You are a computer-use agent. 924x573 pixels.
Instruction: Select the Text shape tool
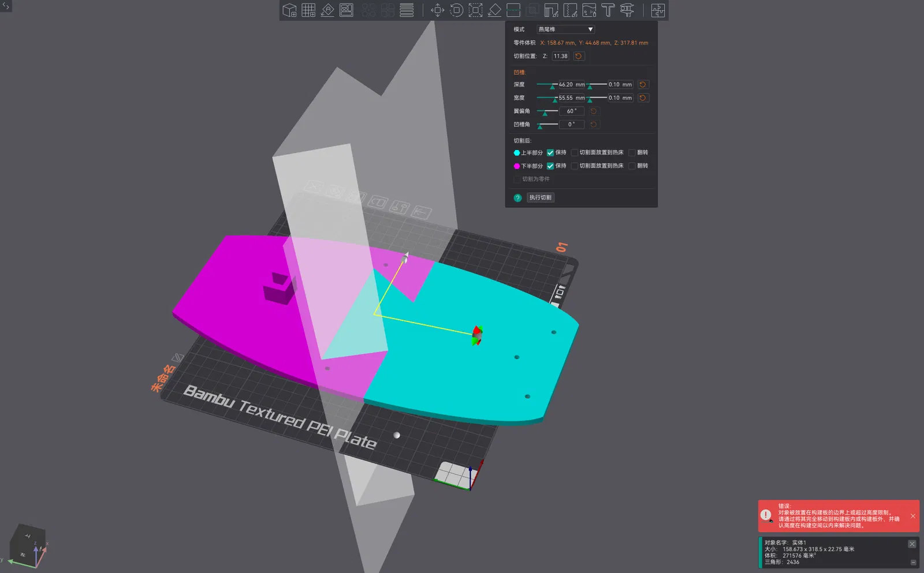608,10
